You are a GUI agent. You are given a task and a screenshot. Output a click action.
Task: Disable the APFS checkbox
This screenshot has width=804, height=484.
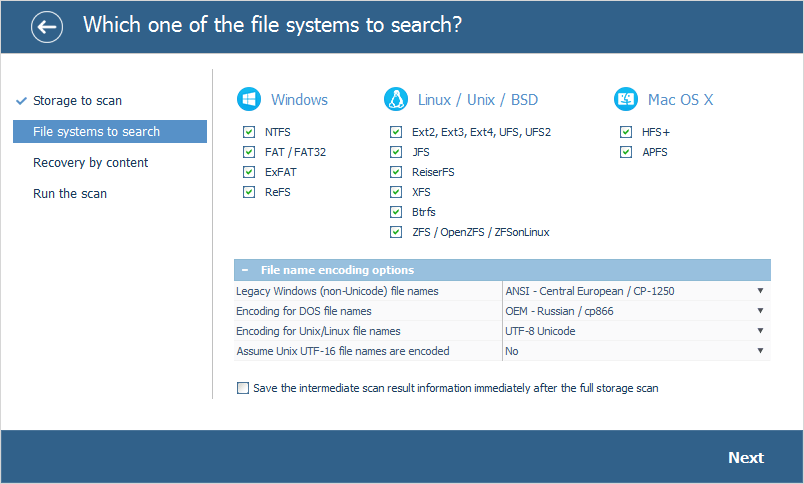[x=626, y=152]
